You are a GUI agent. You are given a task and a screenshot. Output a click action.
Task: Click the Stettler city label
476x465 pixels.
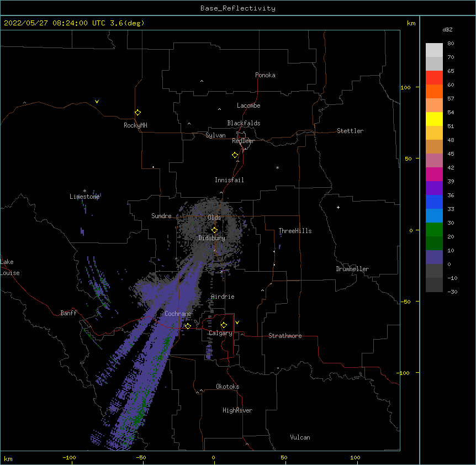click(x=350, y=131)
